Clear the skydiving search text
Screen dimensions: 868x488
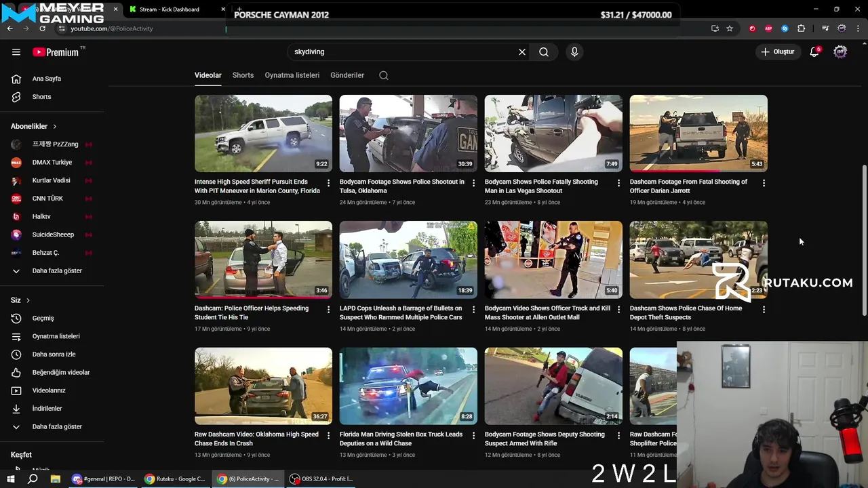[522, 52]
